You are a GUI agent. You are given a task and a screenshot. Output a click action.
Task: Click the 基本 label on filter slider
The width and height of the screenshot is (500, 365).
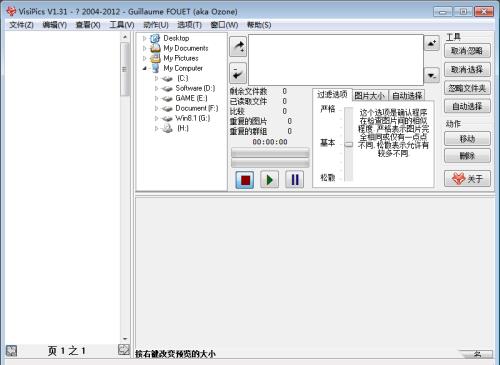pos(327,143)
